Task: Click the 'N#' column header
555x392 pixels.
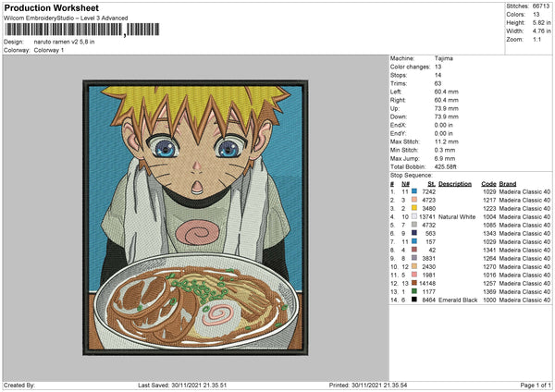Action: click(405, 184)
